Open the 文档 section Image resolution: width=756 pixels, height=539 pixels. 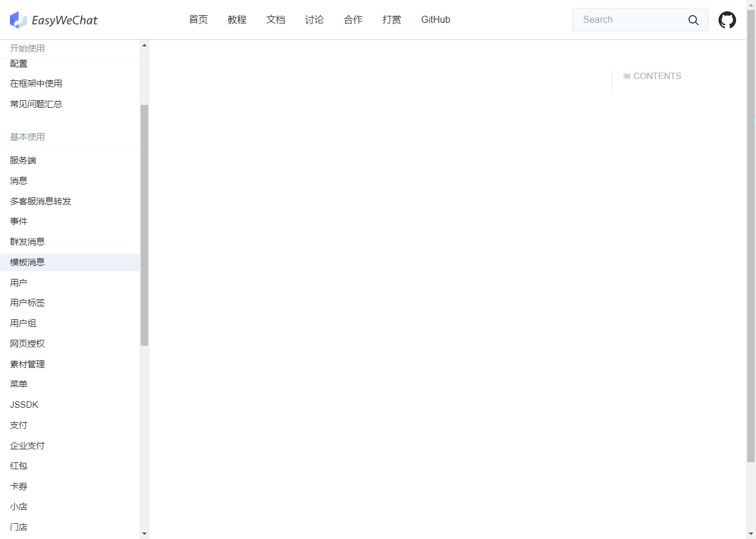click(275, 19)
